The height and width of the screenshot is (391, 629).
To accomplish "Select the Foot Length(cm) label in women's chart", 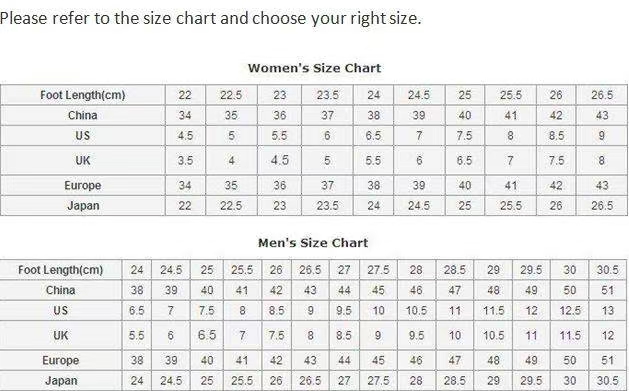I will pyautogui.click(x=83, y=95).
